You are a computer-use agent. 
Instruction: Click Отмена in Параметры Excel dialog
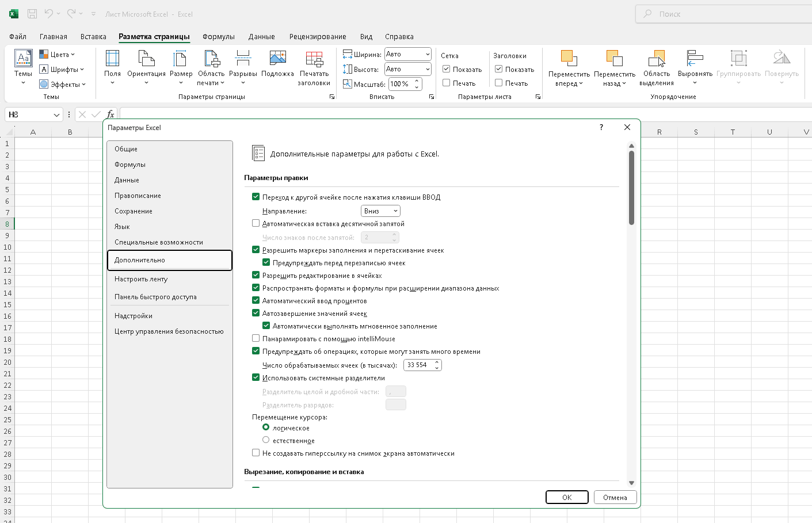[615, 497]
